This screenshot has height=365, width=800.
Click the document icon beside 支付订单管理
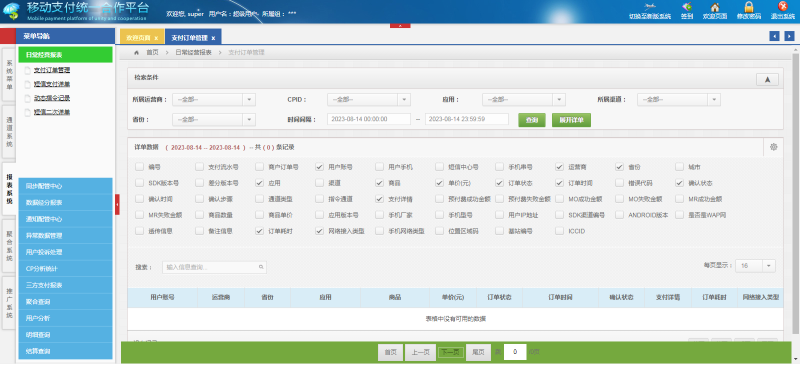coord(28,70)
